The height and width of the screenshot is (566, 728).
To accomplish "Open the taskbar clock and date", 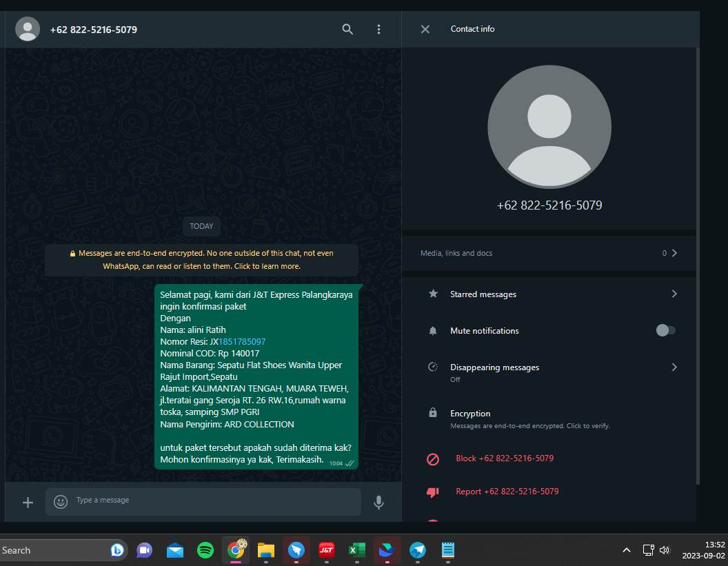I will click(703, 550).
